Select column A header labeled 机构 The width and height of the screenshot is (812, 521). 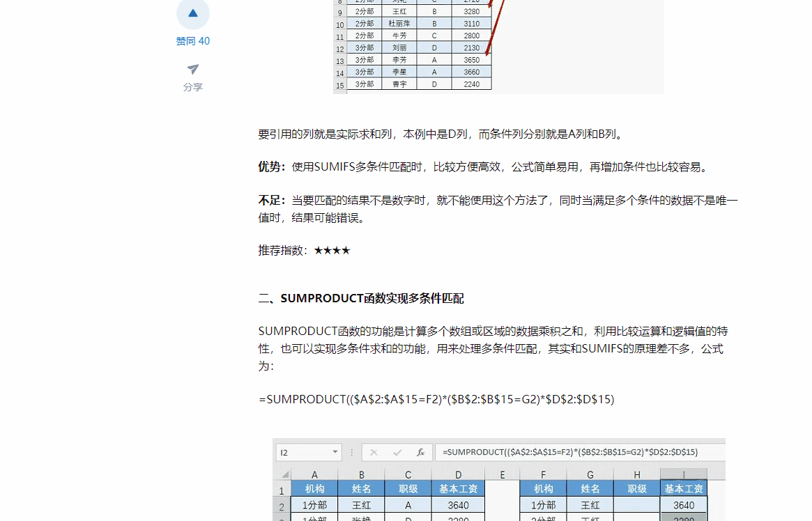point(314,488)
